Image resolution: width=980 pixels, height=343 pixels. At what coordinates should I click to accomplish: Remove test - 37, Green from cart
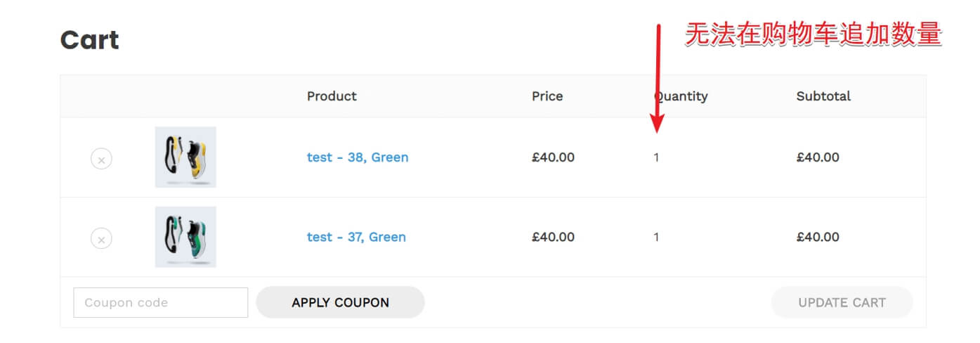(101, 239)
